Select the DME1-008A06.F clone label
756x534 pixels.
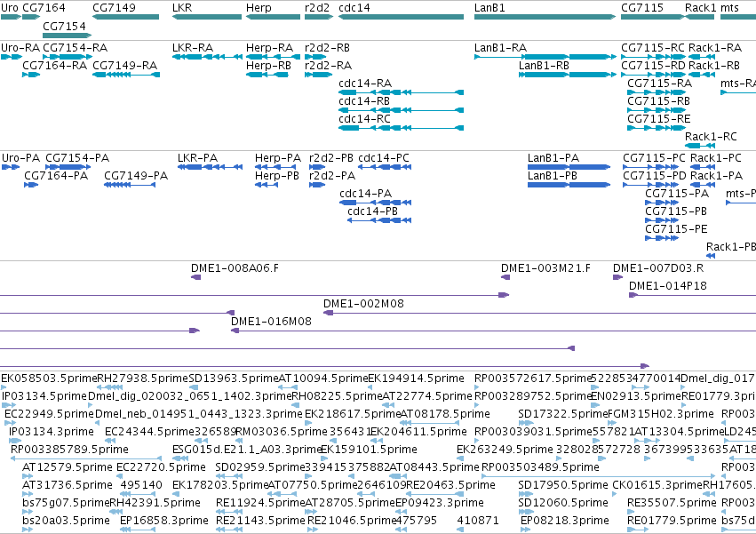[x=235, y=268]
